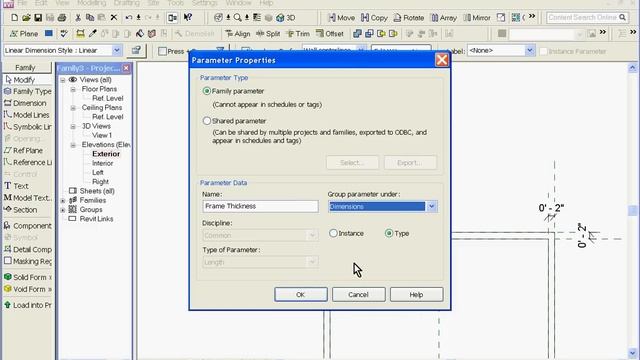640x360 pixels.
Task: Toggle the Press checkbox in options bar
Action: click(162, 51)
